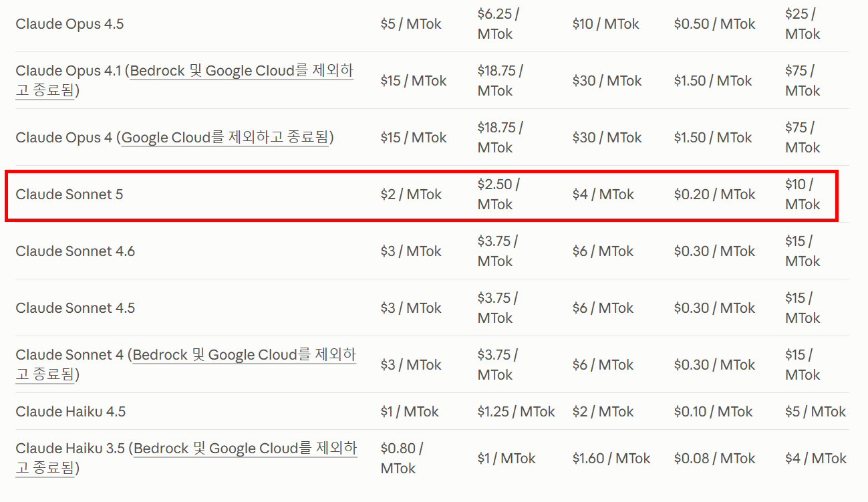Select $6 / MTok in Claude Sonnet 4.5 row
The image size is (868, 502).
click(x=603, y=308)
